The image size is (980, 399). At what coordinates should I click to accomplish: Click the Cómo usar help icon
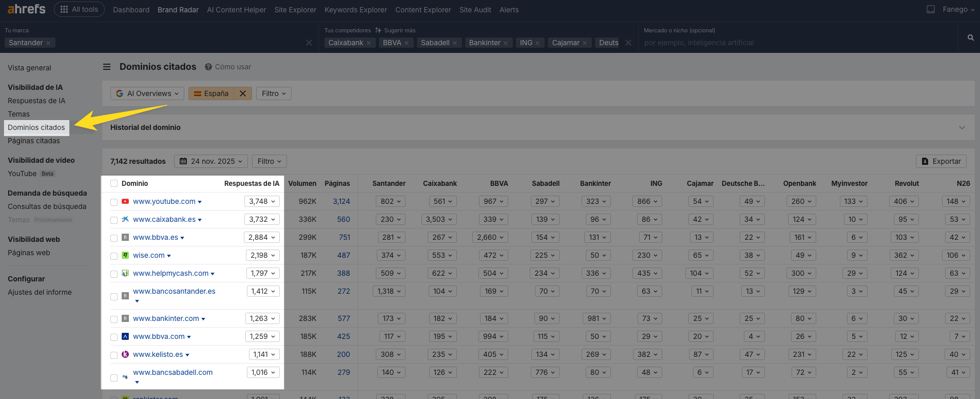[x=208, y=67]
